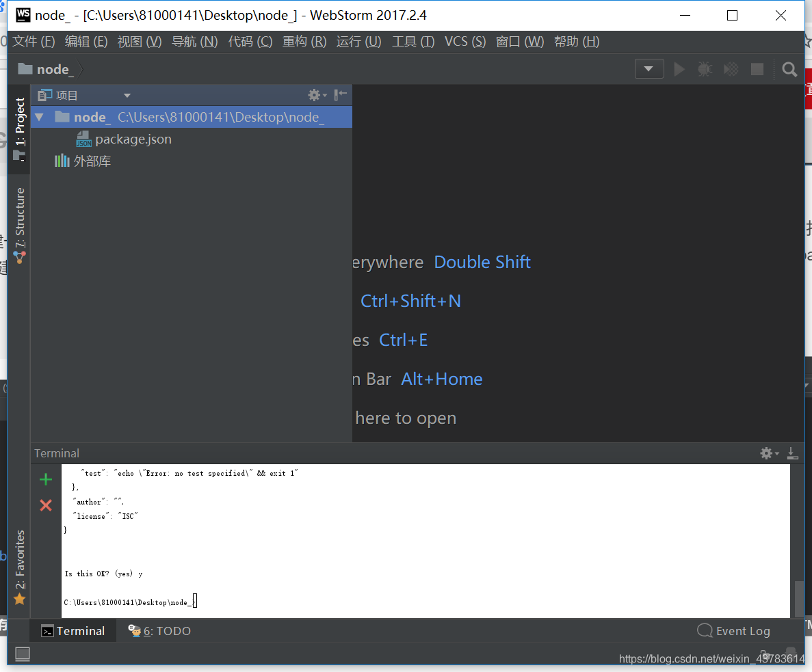The width and height of the screenshot is (812, 672).
Task: Click the Debug bug icon
Action: [x=705, y=69]
